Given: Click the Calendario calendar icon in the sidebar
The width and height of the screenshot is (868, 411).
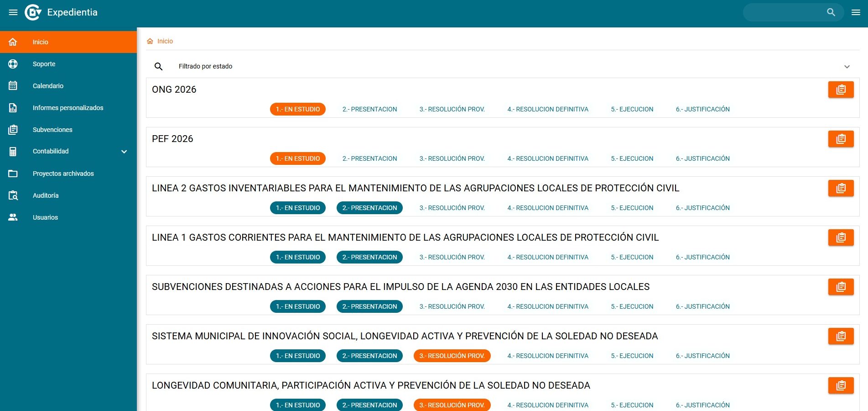Looking at the screenshot, I should pos(13,86).
